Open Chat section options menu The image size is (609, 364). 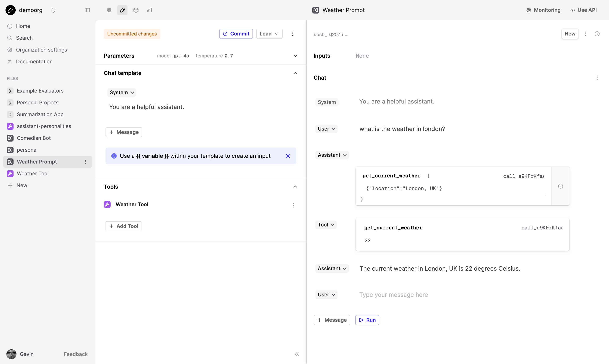click(597, 78)
